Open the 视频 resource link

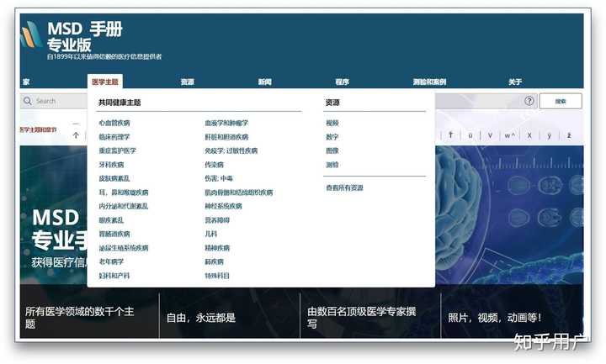point(332,123)
